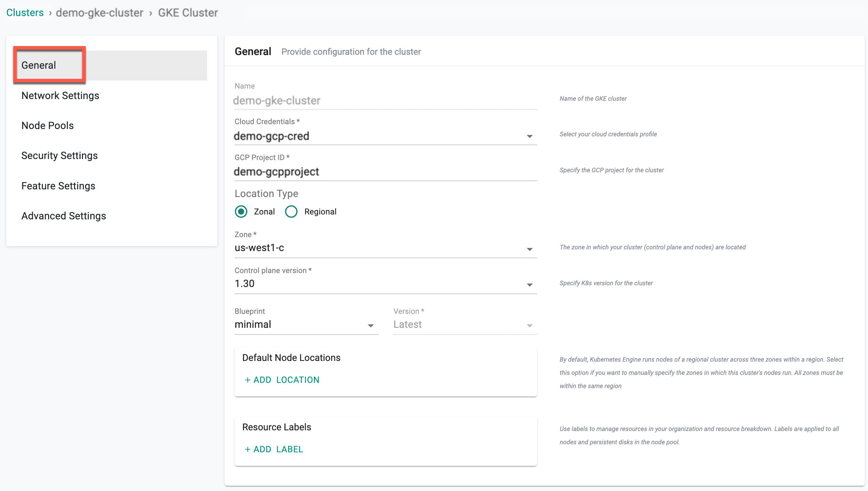Open Network Settings section
The width and height of the screenshot is (868, 491).
tap(60, 96)
